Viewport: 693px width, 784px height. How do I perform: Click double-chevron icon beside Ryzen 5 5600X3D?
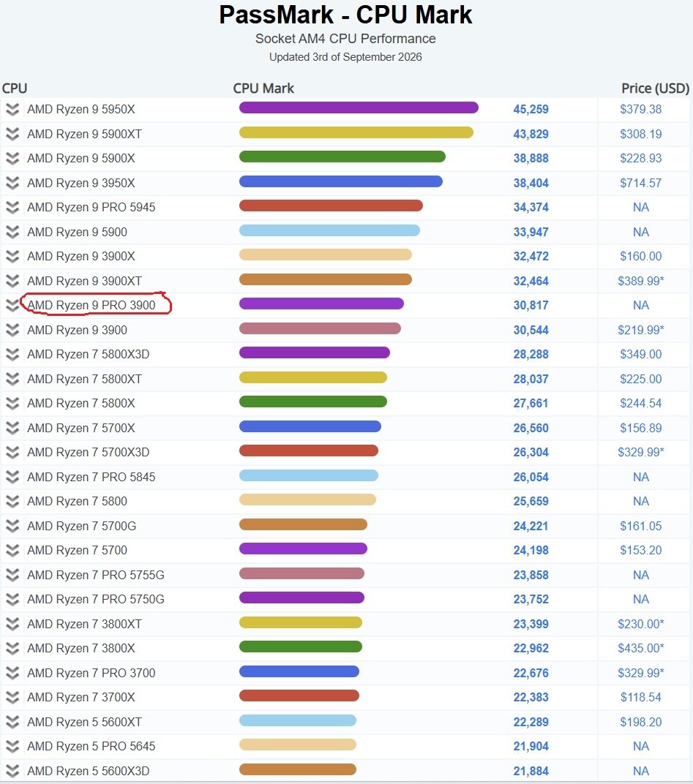12,771
